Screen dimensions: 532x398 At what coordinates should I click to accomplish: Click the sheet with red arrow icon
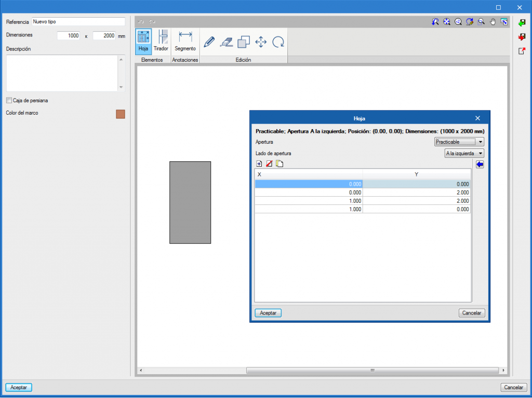[x=522, y=51]
